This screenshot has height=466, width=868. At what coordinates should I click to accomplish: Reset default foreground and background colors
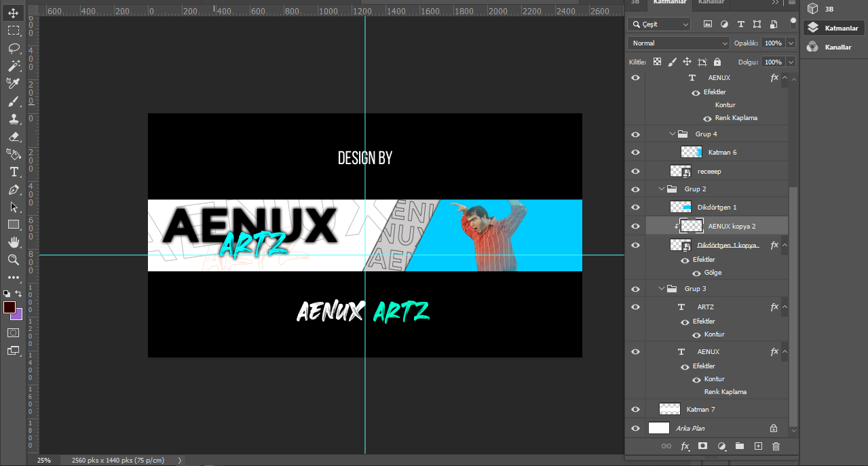(x=7, y=294)
